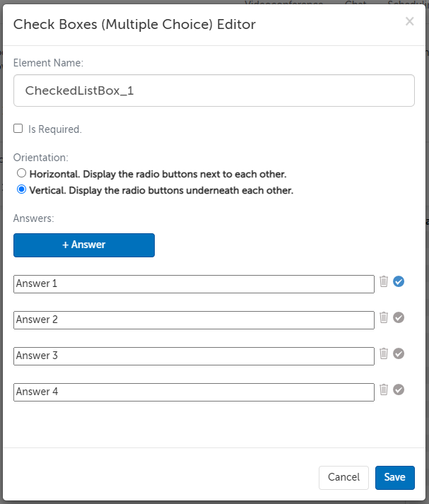
Task: Mark Answer 4 check circle icon
Action: coord(399,389)
